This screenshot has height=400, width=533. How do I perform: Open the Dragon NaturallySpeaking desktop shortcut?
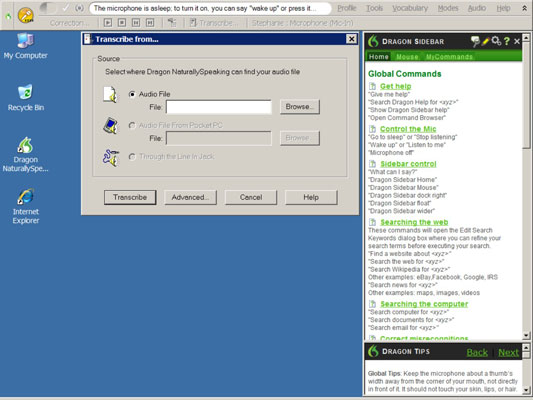(25, 154)
